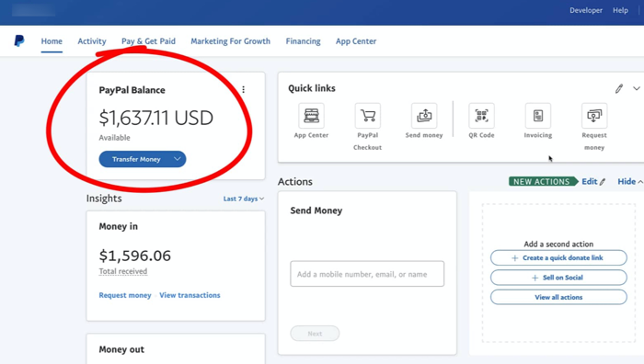Open the QR Code quick link icon
This screenshot has height=364, width=644.
(481, 116)
